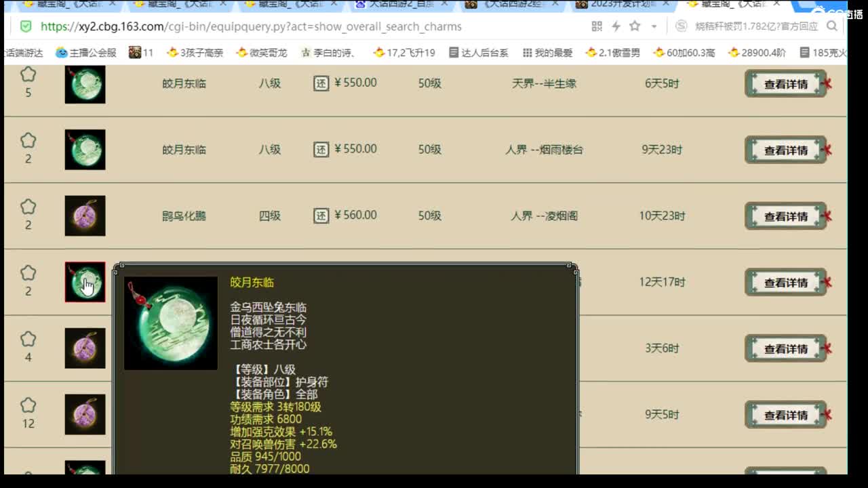Open the 17,2飞升19 bookmark
The image size is (868, 488).
pyautogui.click(x=404, y=52)
